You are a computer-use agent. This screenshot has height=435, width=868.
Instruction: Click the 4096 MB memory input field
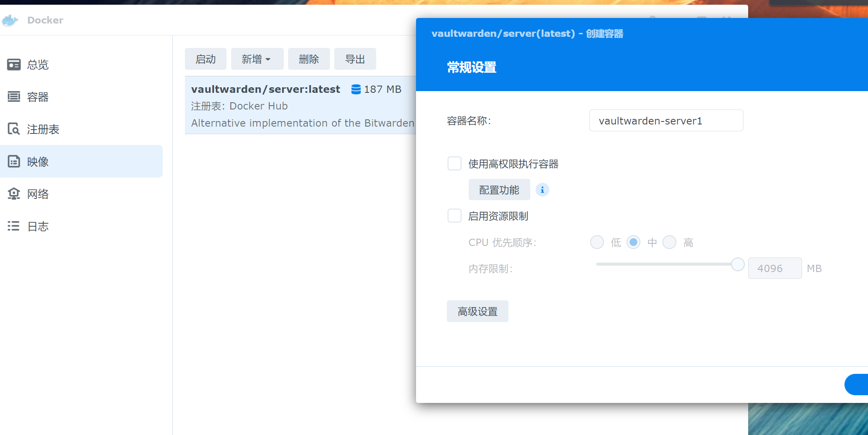click(x=775, y=268)
